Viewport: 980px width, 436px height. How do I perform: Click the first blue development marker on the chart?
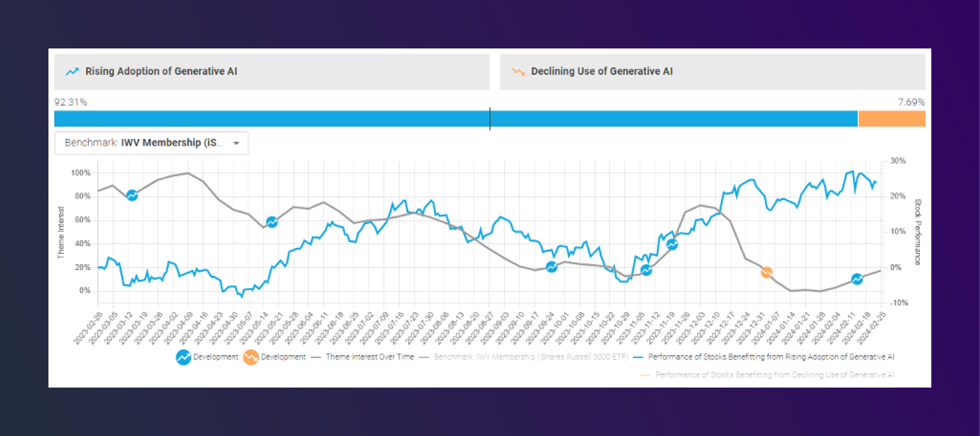coord(132,194)
